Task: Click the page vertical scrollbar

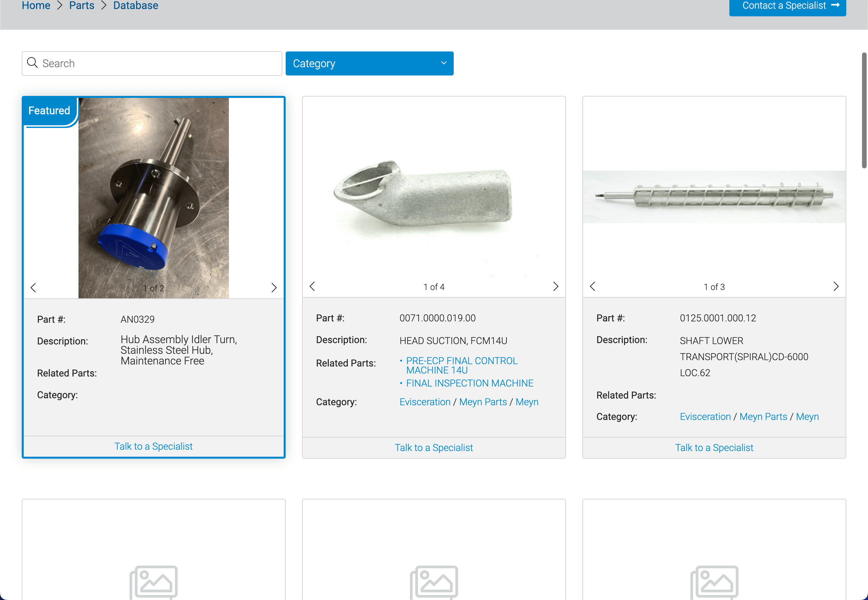Action: [x=864, y=110]
